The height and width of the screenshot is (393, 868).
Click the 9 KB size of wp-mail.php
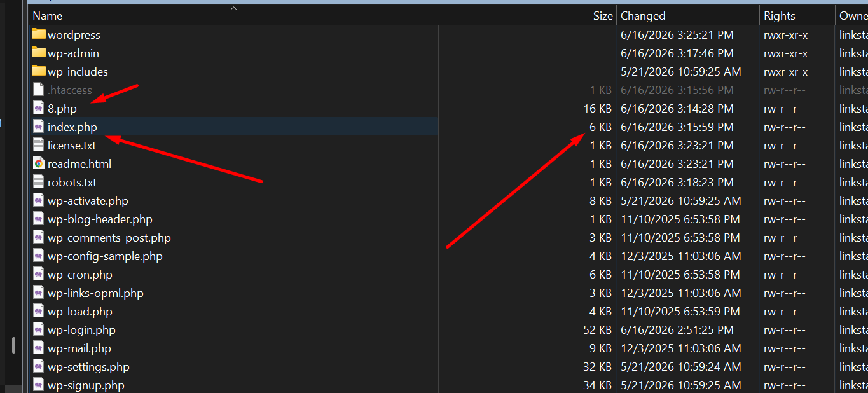coord(601,348)
